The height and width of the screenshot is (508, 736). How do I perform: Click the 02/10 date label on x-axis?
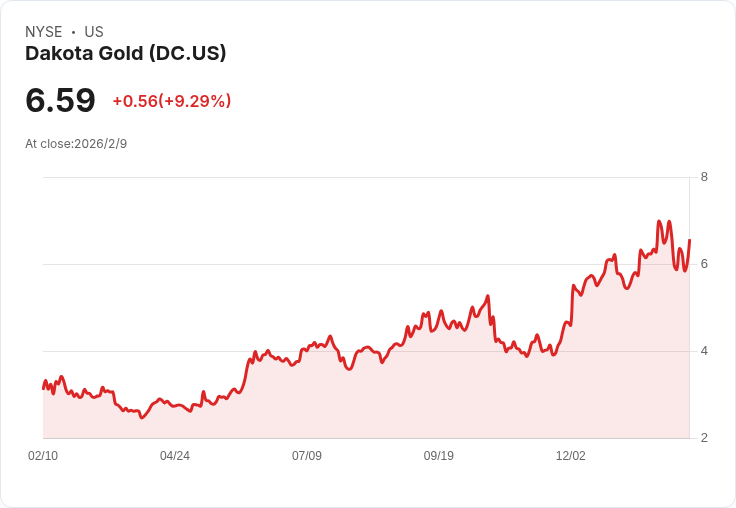pyautogui.click(x=43, y=455)
